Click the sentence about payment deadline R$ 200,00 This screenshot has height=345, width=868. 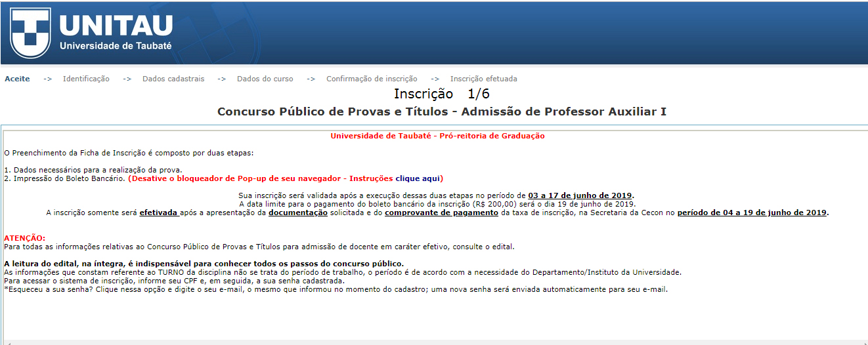[x=437, y=204]
